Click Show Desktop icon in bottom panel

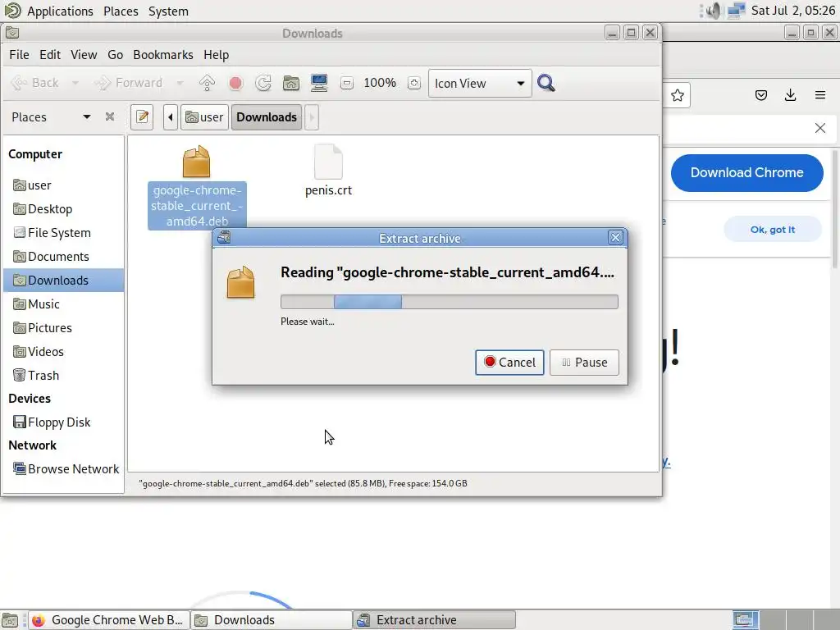point(10,620)
